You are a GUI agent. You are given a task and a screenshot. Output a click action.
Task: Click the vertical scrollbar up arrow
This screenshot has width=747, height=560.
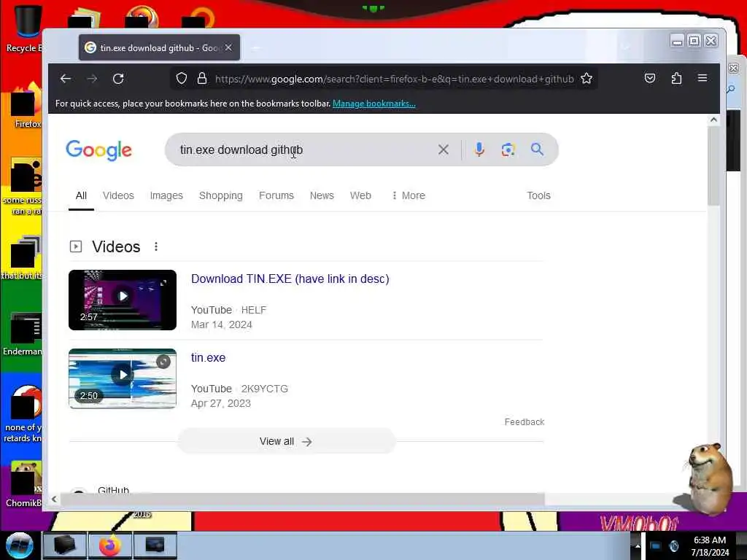713,120
